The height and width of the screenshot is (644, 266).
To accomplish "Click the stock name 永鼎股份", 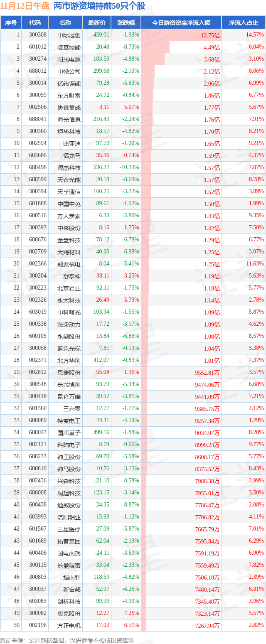I will (69, 337).
